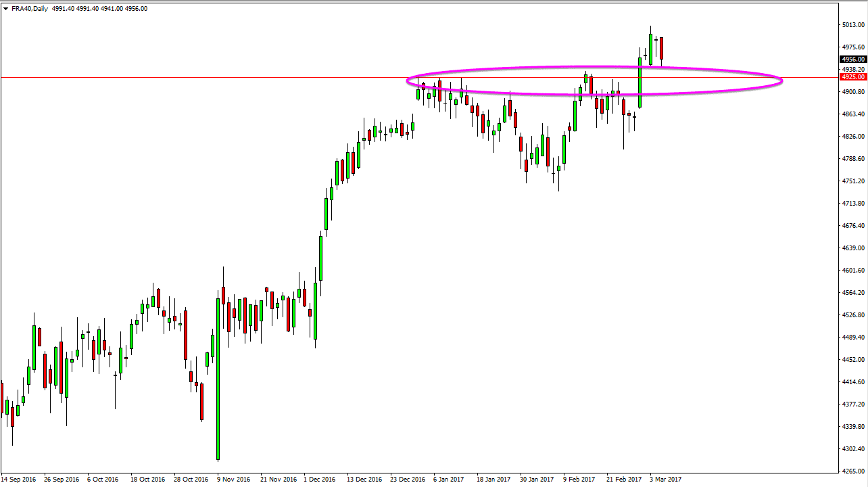
Task: Click the 4339.80 price axis label
Action: pyautogui.click(x=854, y=427)
